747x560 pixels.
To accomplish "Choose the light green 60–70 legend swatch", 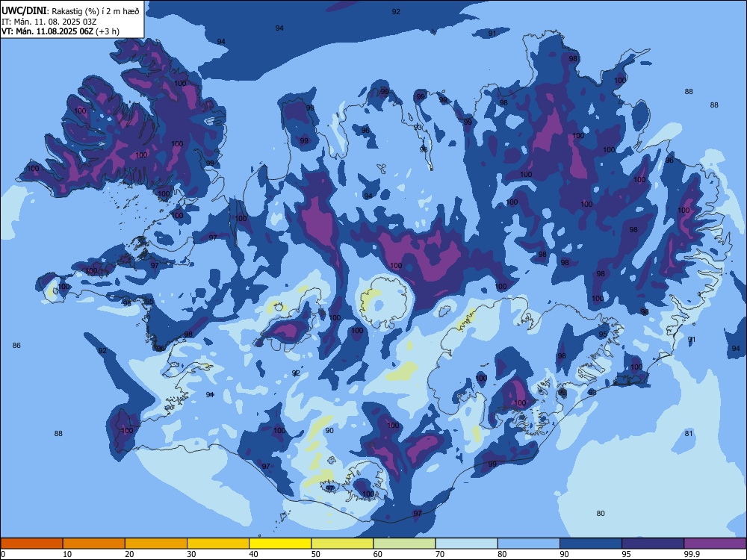I will point(404,544).
